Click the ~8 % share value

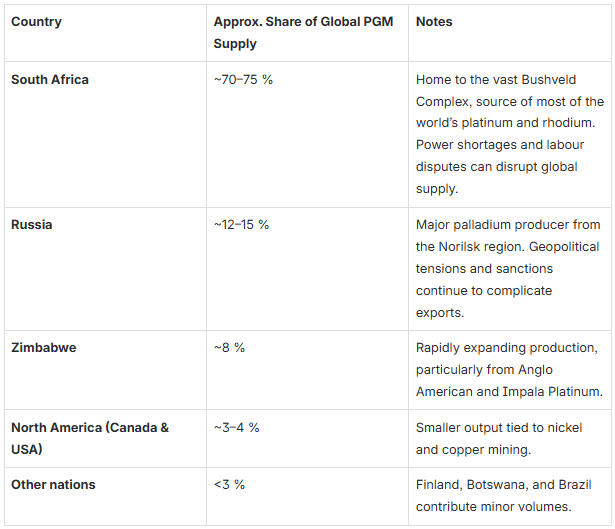point(229,348)
